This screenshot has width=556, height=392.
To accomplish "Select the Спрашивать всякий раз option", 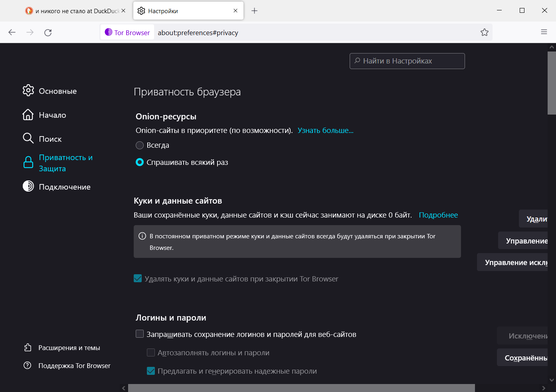I will pyautogui.click(x=140, y=162).
